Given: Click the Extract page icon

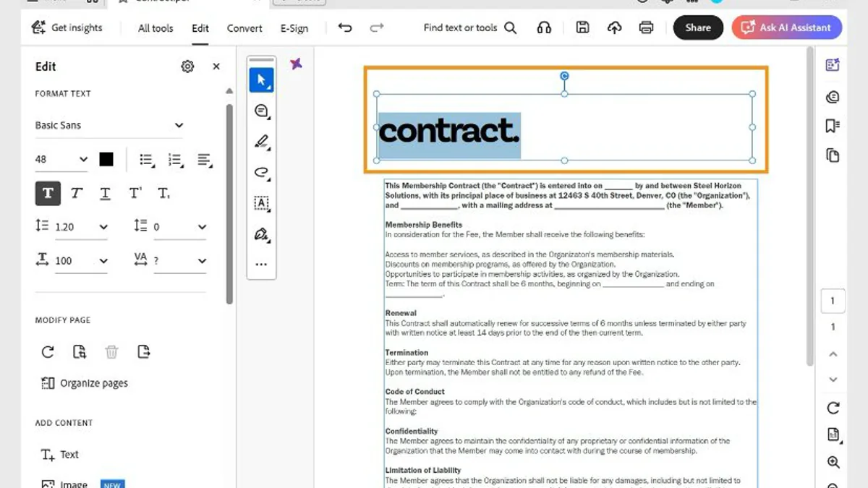Looking at the screenshot, I should click(x=143, y=352).
